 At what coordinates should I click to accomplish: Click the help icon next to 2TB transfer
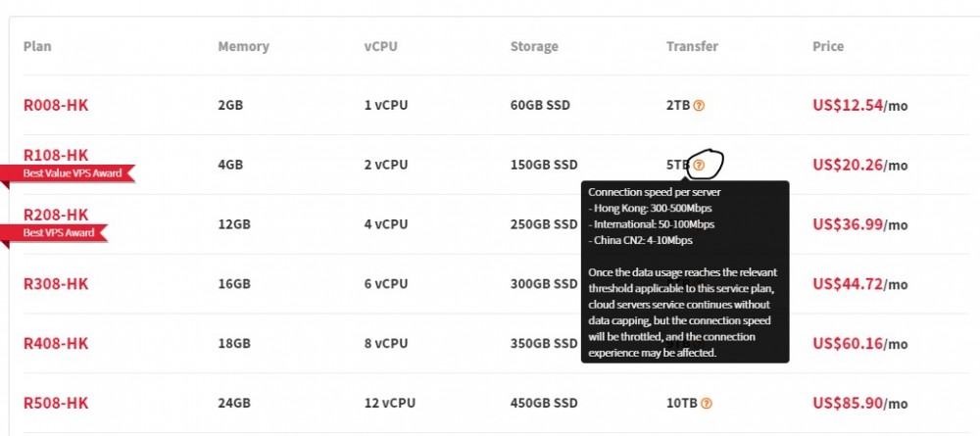coord(699,106)
